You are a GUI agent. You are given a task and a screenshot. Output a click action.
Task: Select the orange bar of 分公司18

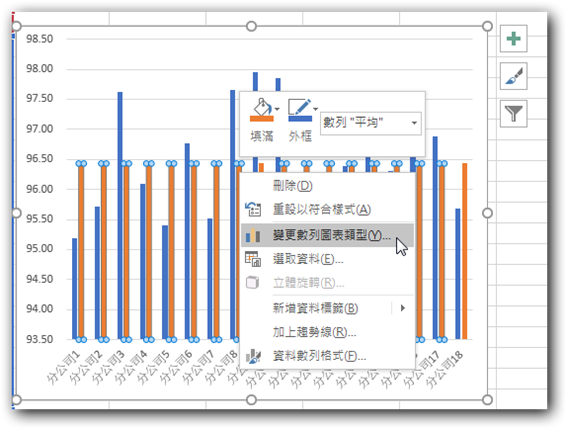pos(465,251)
